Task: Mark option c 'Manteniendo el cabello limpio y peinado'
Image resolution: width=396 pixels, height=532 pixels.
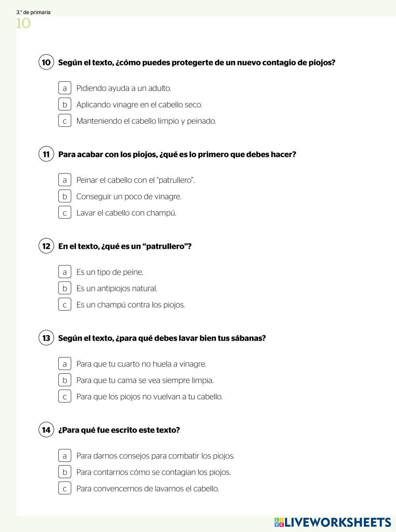Action: click(65, 121)
